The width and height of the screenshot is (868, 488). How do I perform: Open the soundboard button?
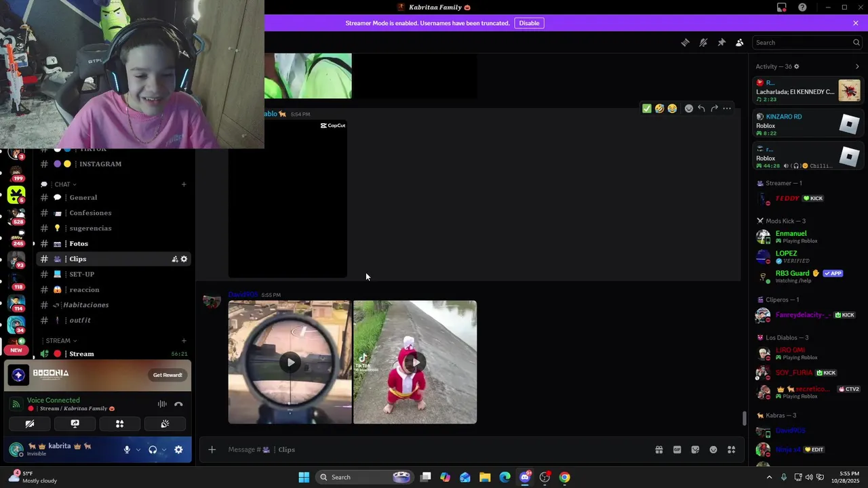coord(165,424)
